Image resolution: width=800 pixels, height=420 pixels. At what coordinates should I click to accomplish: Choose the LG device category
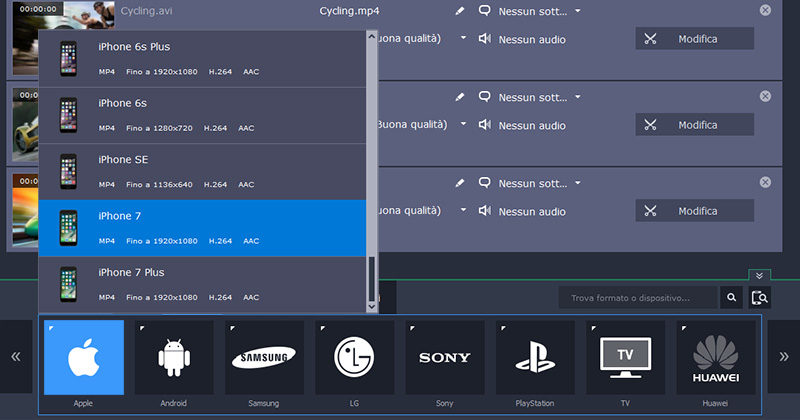coord(355,357)
